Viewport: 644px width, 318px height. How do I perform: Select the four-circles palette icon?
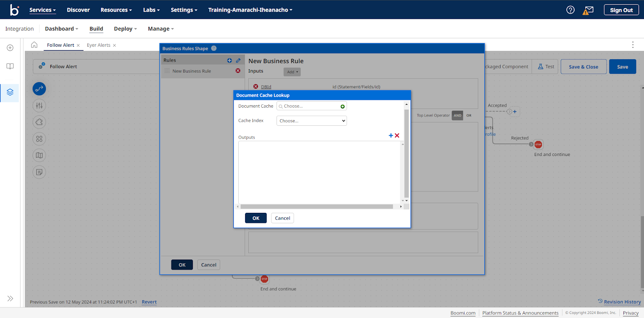tap(39, 139)
